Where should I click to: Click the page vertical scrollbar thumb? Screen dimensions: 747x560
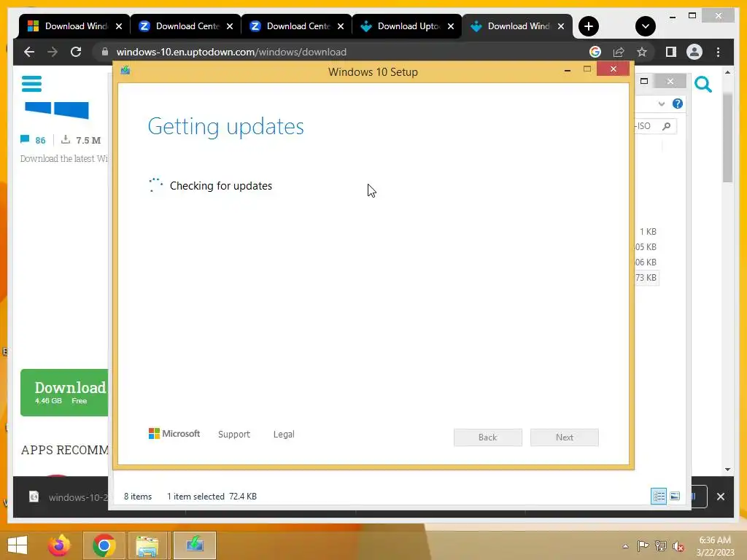727,138
